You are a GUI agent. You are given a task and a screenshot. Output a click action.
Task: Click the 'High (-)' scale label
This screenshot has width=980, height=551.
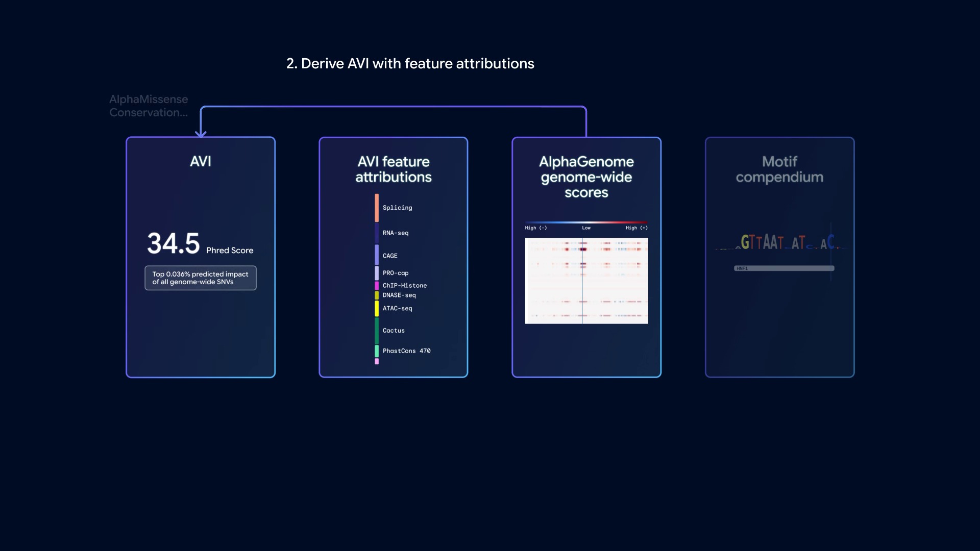pos(536,228)
